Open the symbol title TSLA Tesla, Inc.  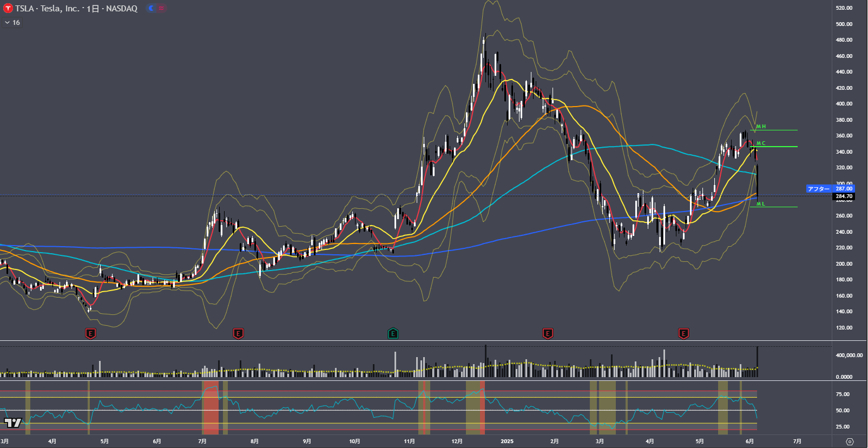click(47, 9)
